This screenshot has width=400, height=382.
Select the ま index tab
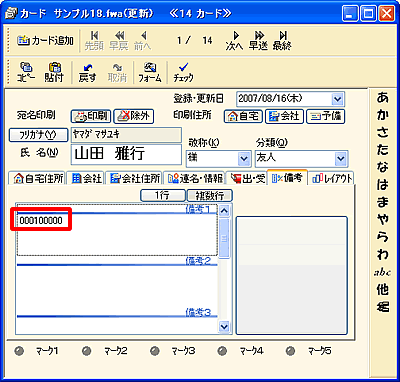pos(383,202)
